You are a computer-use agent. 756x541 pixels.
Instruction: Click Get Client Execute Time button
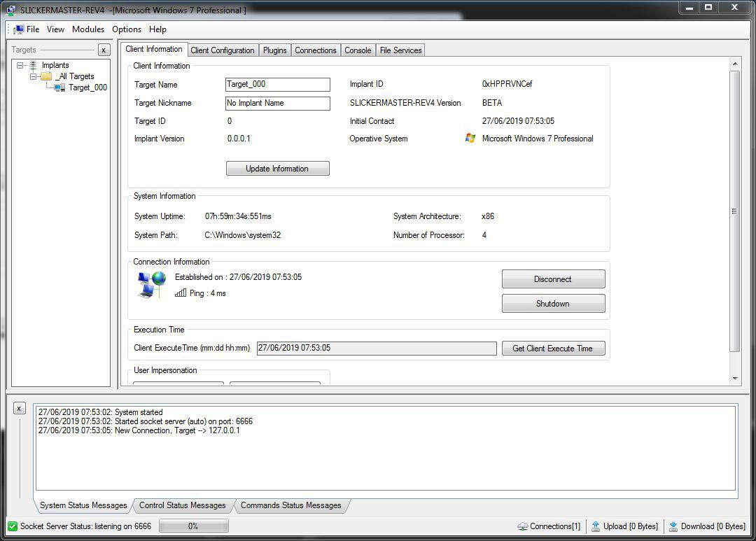pos(554,348)
